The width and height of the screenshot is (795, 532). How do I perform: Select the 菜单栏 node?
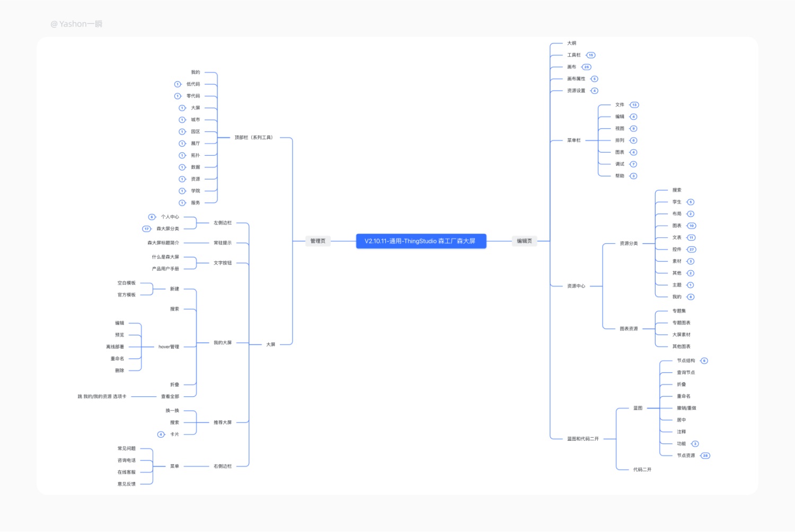point(574,140)
